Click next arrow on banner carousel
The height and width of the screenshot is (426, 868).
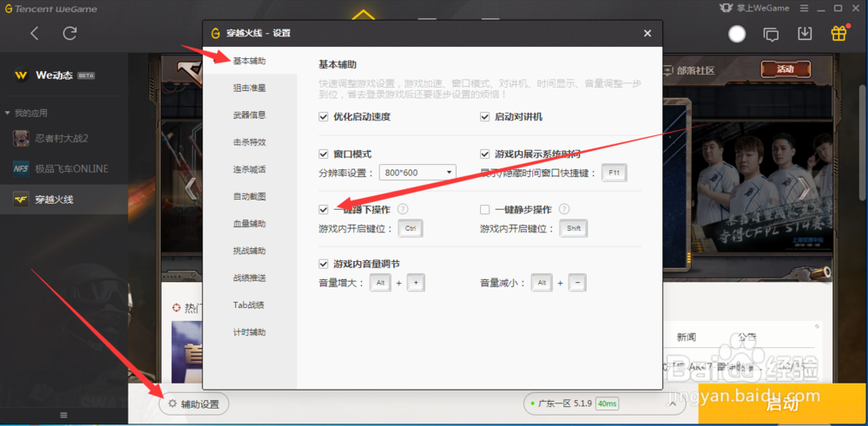pos(803,188)
